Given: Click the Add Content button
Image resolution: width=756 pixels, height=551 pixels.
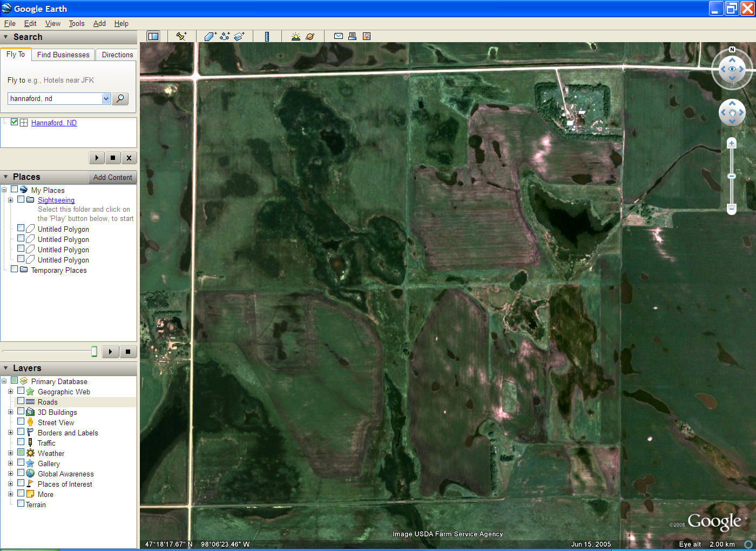Looking at the screenshot, I should pos(112,177).
